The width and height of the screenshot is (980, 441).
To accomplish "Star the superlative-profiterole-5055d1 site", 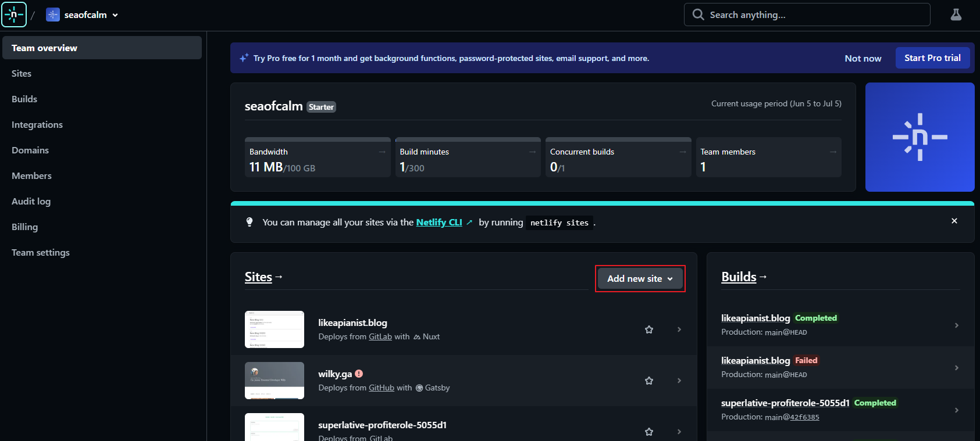I will tap(649, 432).
